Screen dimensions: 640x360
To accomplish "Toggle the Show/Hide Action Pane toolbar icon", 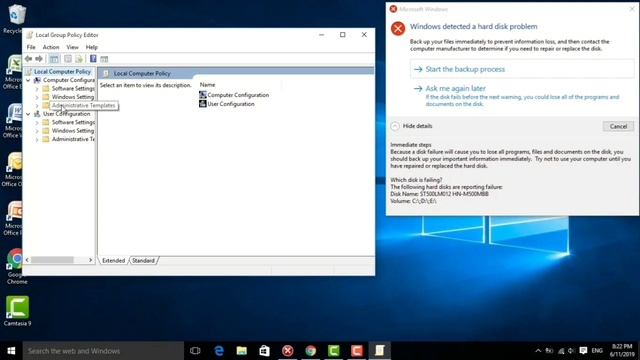I will coord(104,59).
